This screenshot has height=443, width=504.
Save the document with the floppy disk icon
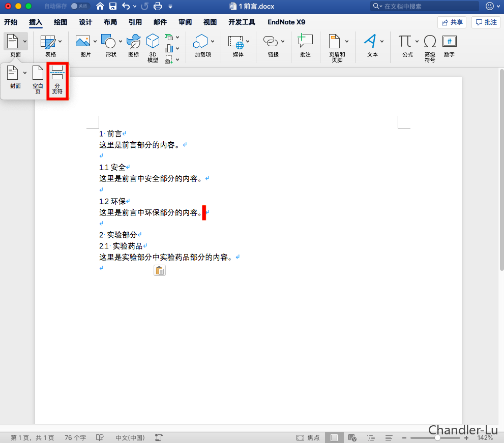pos(113,6)
